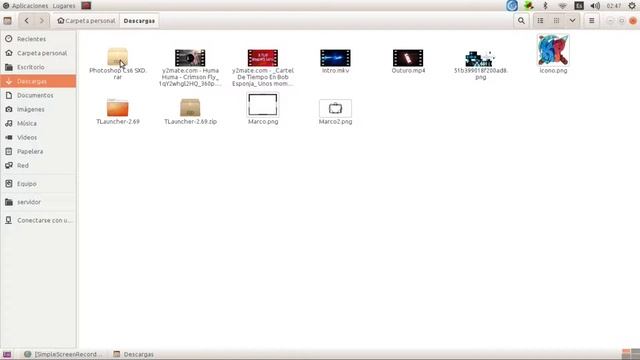Click the red launcher icon in top panel

point(86,6)
